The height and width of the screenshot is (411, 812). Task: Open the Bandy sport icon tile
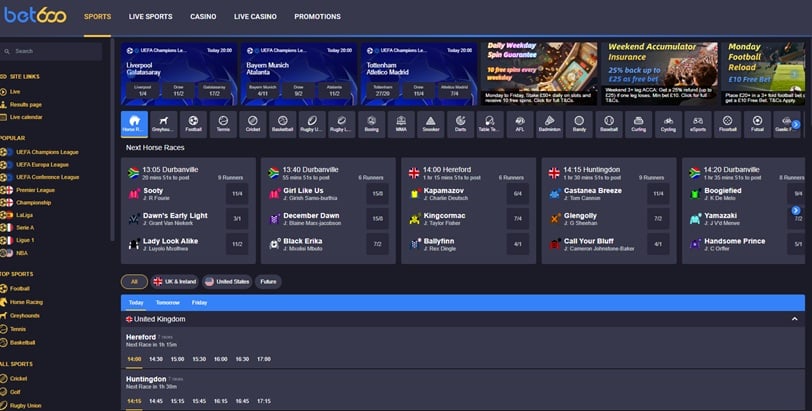pos(579,124)
